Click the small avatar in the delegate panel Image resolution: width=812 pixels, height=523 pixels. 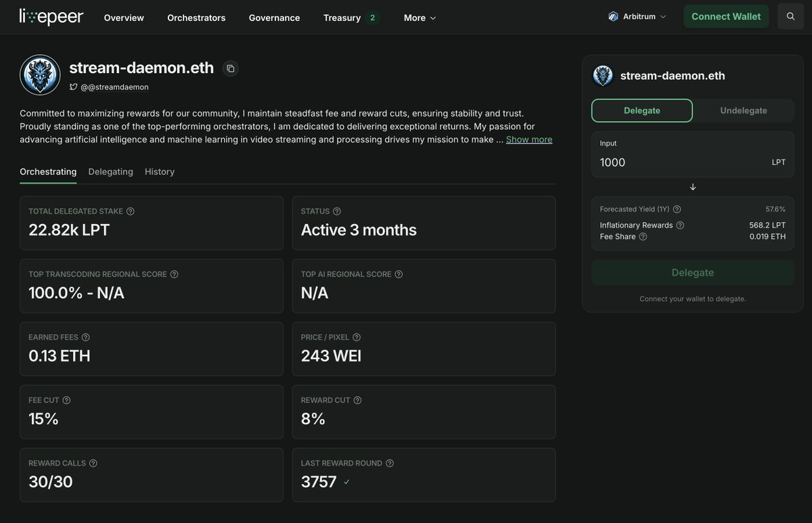pos(603,76)
